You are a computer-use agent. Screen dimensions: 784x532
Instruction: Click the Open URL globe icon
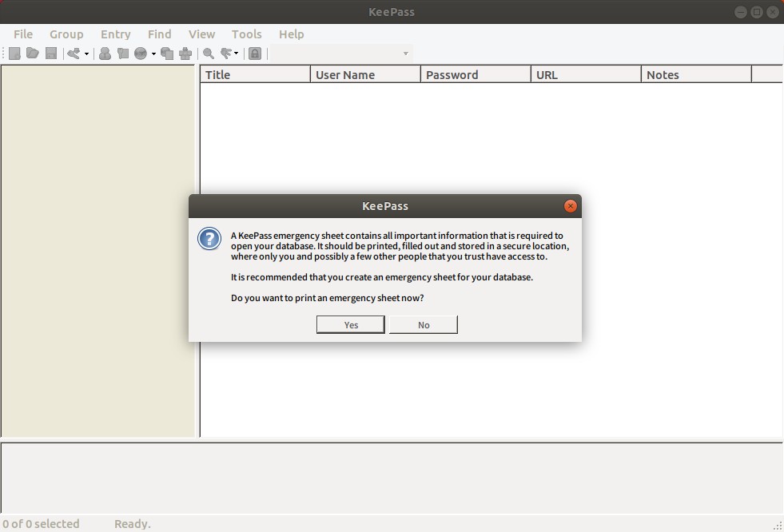[x=141, y=54]
